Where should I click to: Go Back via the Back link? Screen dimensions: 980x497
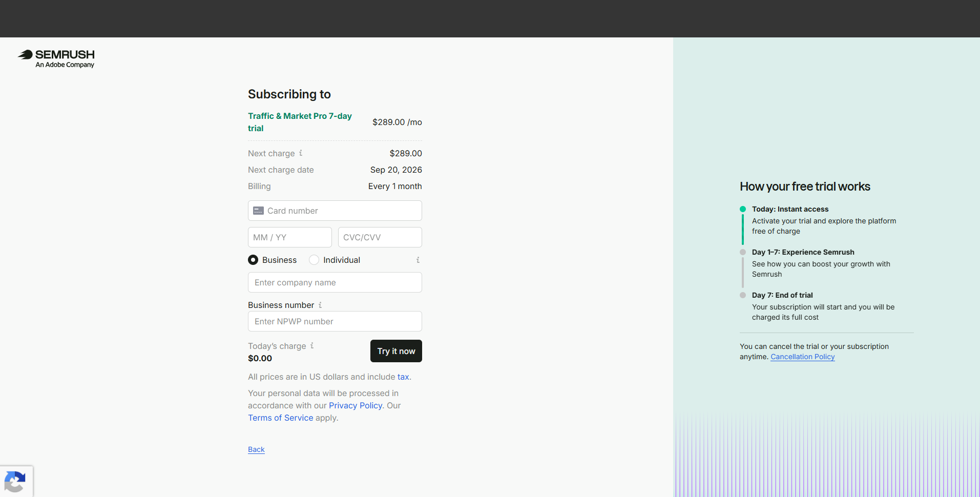coord(256,449)
